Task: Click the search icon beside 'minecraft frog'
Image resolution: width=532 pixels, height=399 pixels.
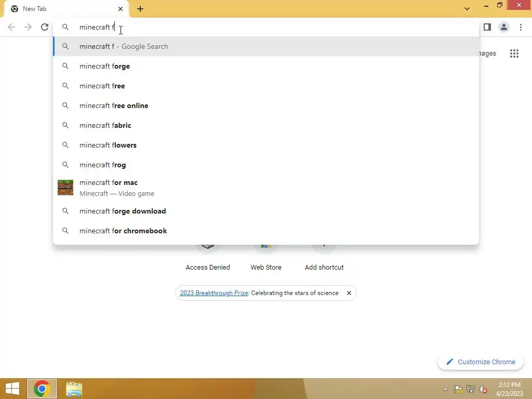Action: click(65, 165)
